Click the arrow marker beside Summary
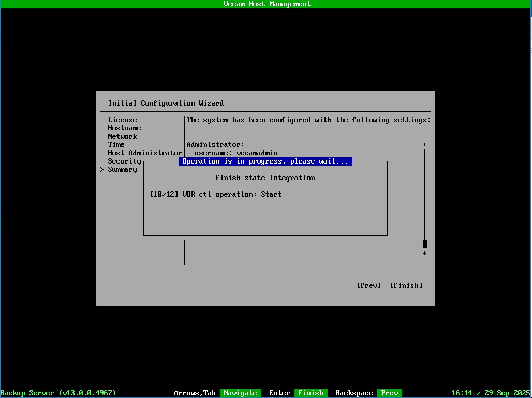The height and width of the screenshot is (398, 532). [102, 170]
